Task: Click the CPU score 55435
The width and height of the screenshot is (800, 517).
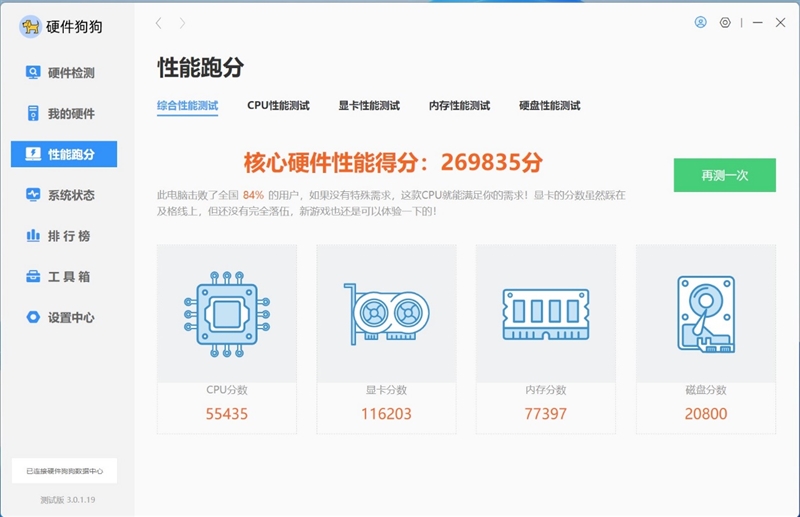Action: coord(227,413)
